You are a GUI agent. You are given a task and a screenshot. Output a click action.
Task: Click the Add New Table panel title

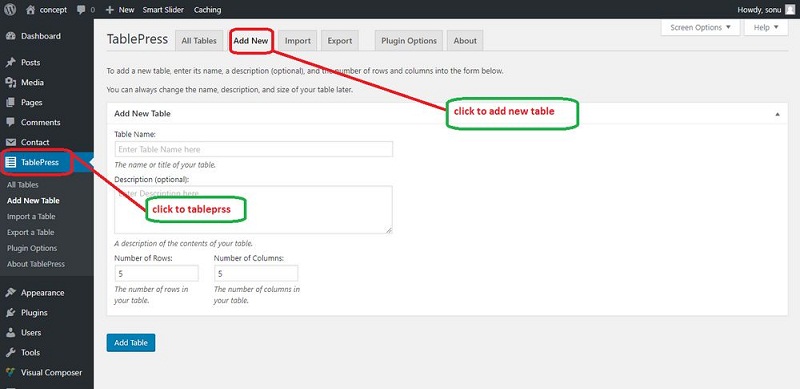click(x=142, y=113)
